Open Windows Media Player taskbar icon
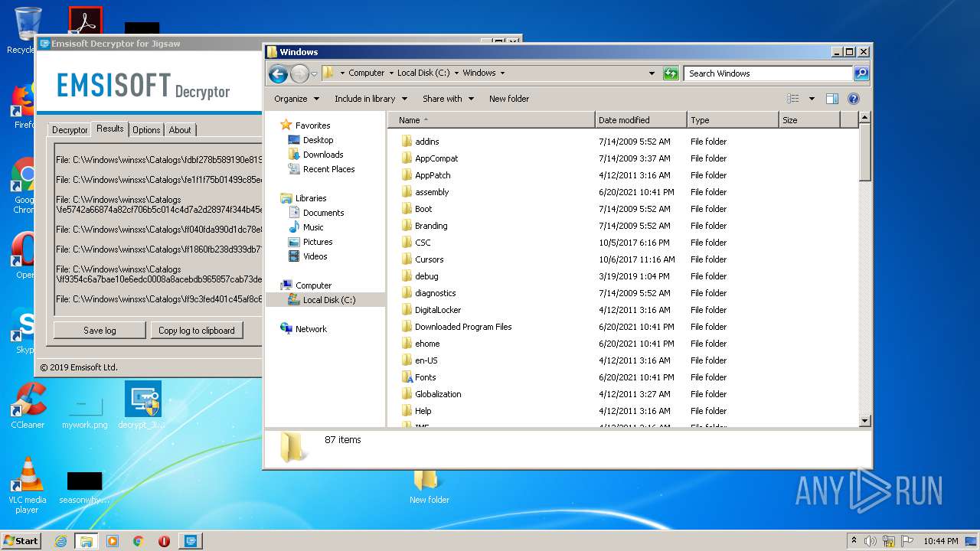This screenshot has width=980, height=551. 113,541
